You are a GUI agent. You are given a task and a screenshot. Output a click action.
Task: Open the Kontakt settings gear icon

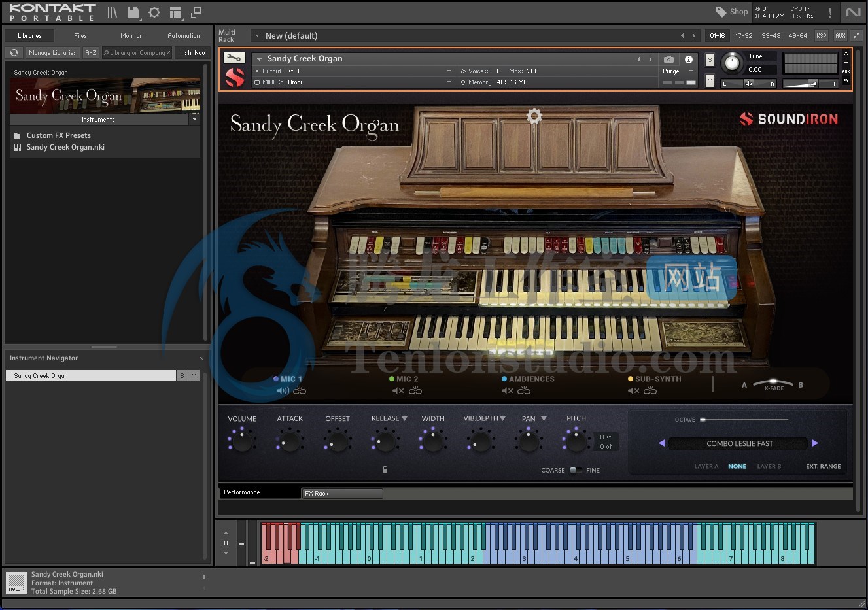tap(154, 12)
